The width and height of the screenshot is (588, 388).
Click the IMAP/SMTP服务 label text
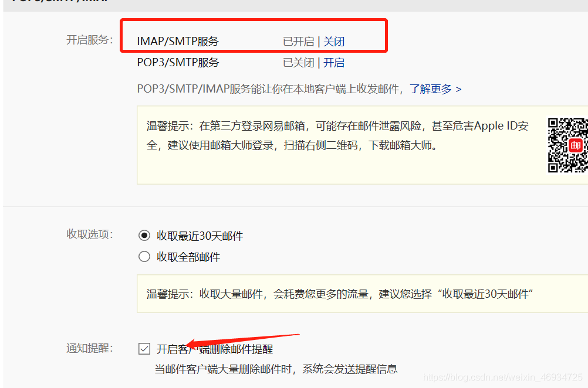(178, 41)
